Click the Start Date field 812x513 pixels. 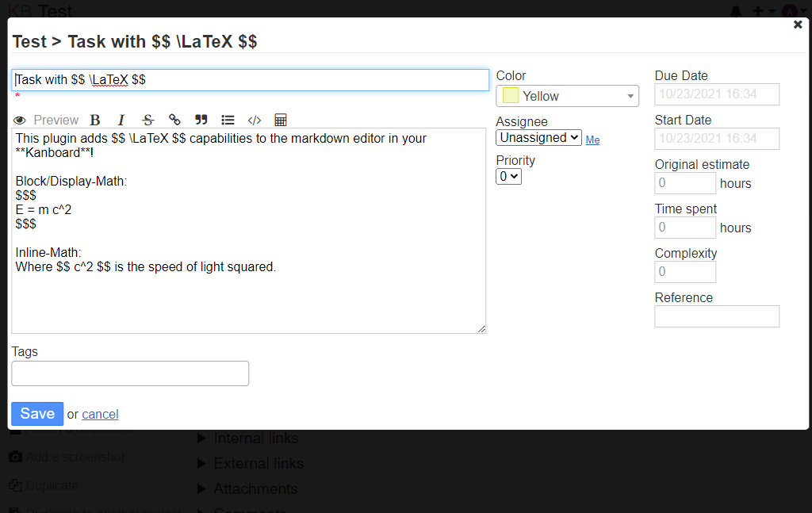point(717,139)
